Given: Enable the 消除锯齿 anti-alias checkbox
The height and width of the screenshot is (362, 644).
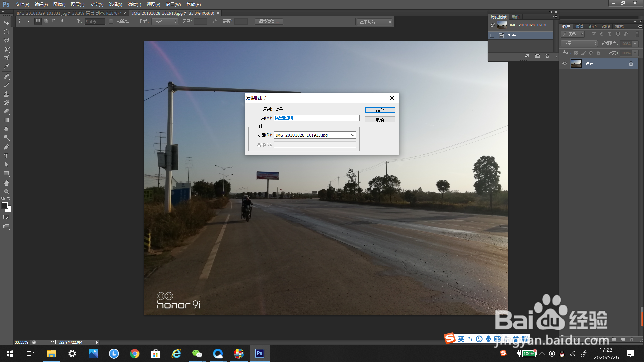Looking at the screenshot, I should click(111, 21).
